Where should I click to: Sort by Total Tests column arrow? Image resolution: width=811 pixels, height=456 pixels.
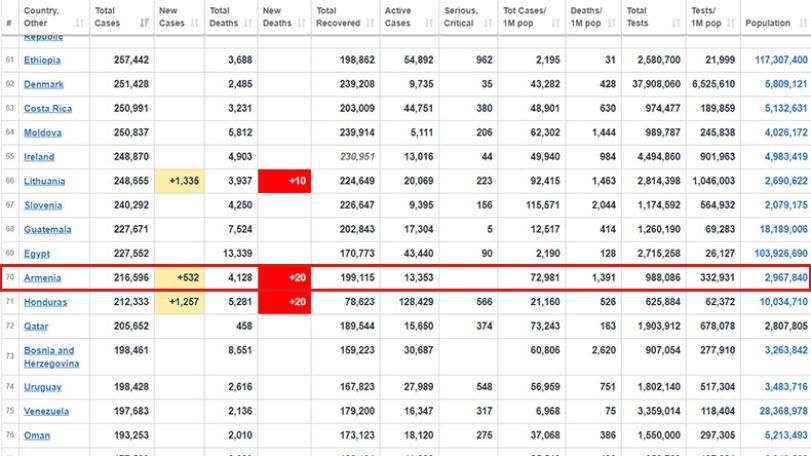[675, 23]
